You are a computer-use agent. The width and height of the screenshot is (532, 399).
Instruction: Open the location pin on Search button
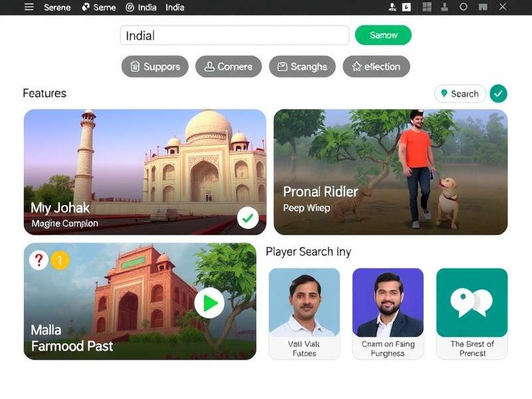pos(443,94)
